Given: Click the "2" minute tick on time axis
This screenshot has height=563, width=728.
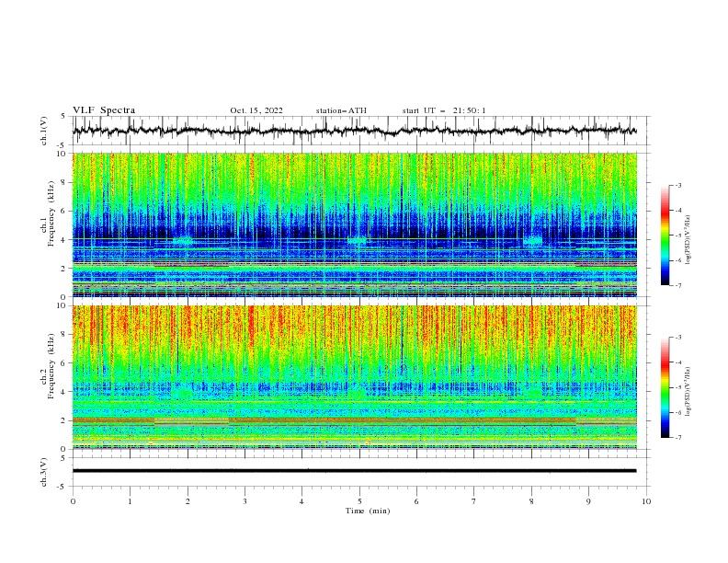Looking at the screenshot, I should [188, 501].
